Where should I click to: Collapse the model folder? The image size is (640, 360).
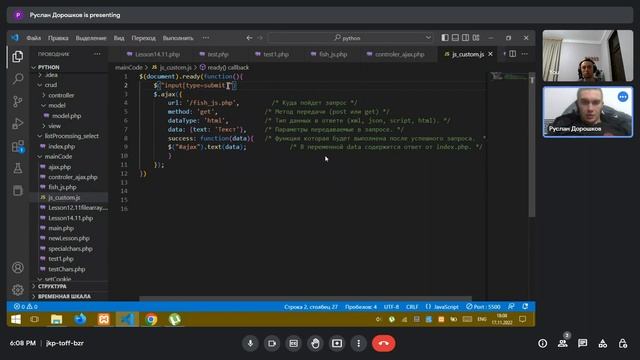pos(57,105)
